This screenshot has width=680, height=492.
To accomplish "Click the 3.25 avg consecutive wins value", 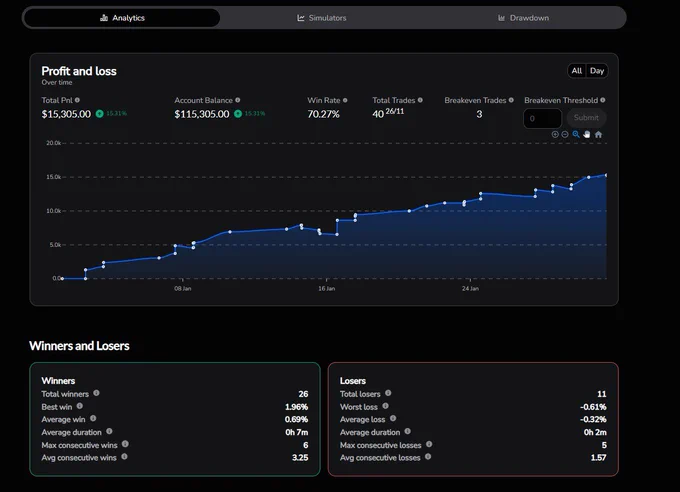I will click(300, 458).
